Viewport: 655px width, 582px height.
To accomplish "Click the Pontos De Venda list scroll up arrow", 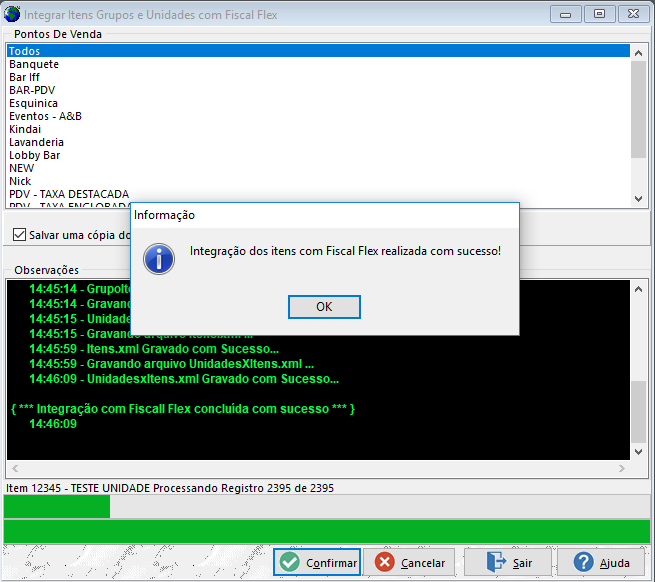I will (638, 53).
